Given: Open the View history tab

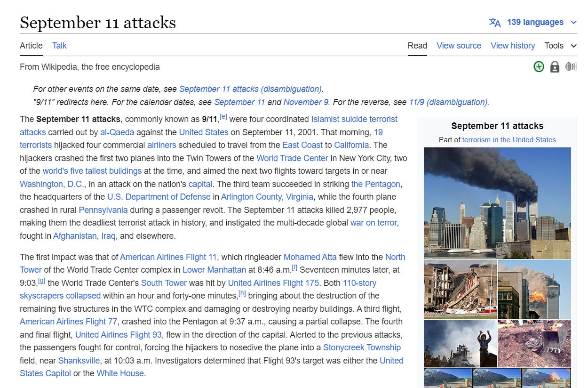Looking at the screenshot, I should pos(513,46).
